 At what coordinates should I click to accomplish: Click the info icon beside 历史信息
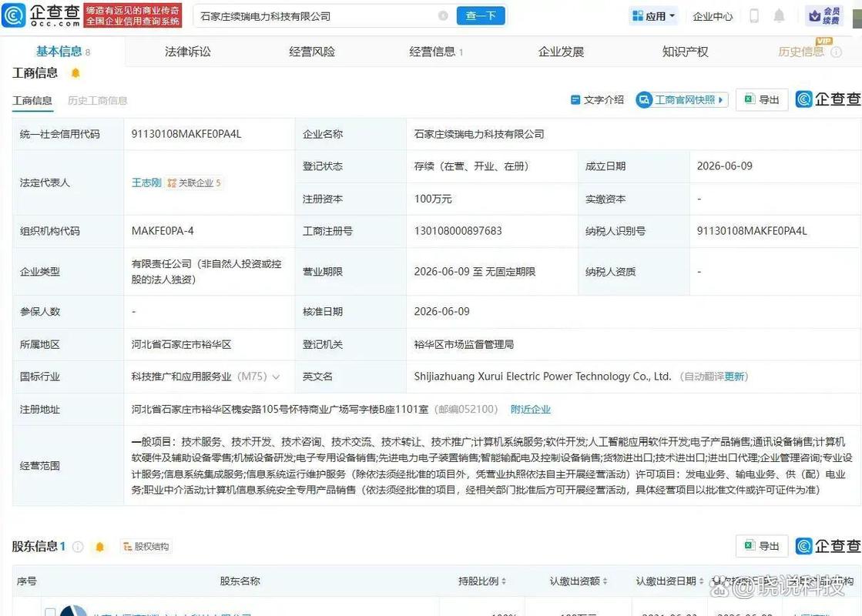pyautogui.click(x=836, y=52)
